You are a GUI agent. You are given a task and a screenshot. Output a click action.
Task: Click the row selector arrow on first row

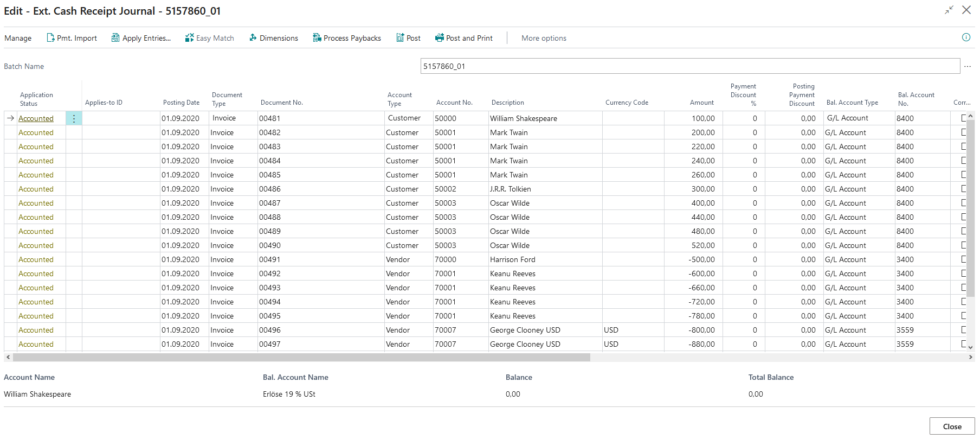[x=10, y=118]
